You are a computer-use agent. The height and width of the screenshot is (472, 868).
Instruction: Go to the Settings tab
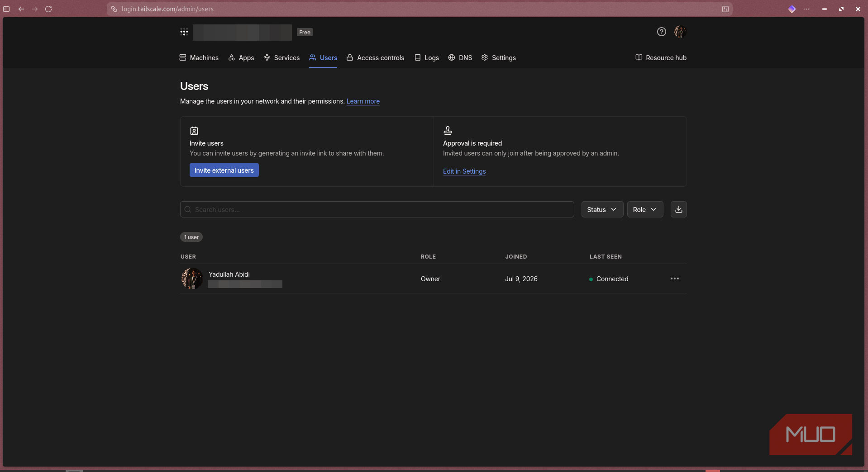click(499, 58)
